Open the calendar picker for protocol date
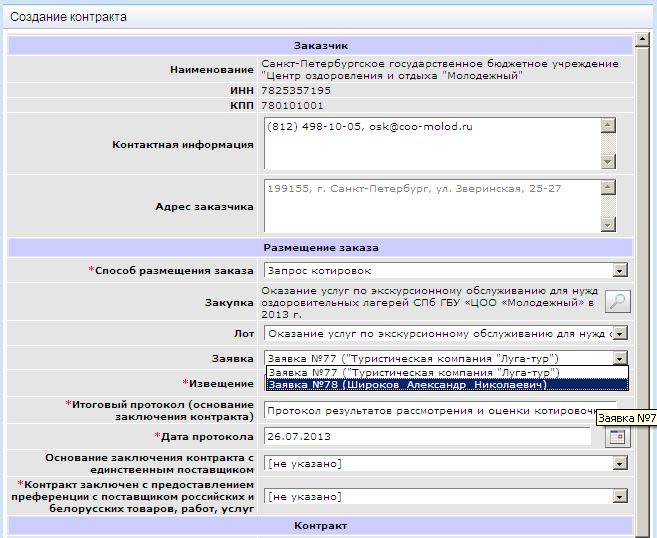657x538 pixels. pos(618,437)
